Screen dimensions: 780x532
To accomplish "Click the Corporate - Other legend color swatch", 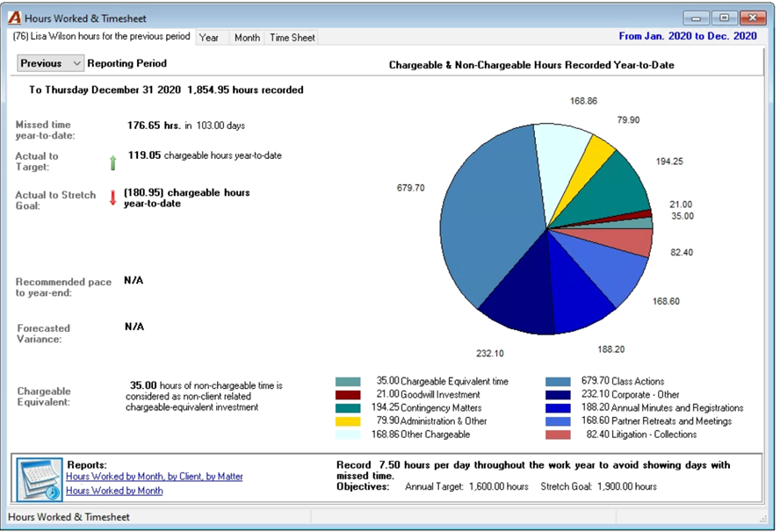I will point(558,395).
